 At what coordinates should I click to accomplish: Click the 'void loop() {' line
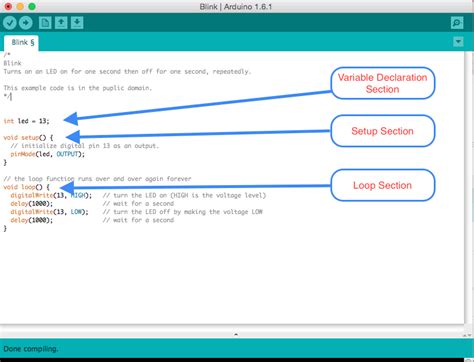coord(26,187)
